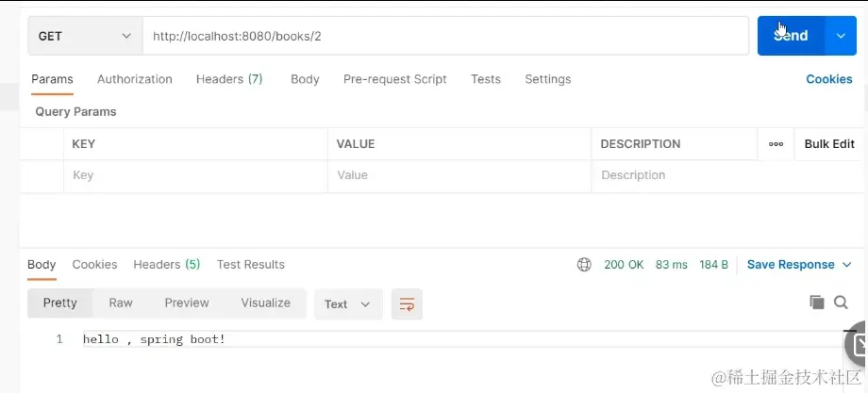Open the Pre-request Script tab

395,79
